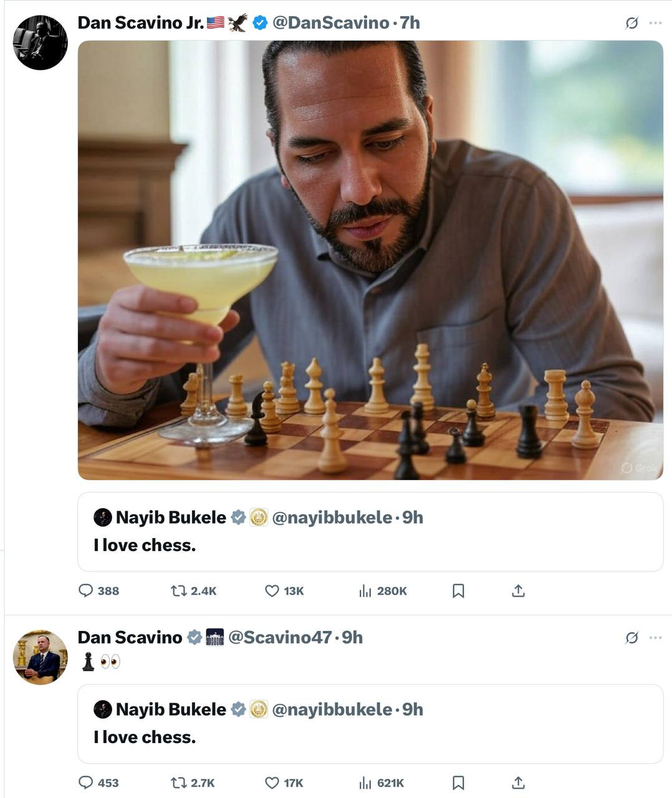Click the @Scavino47 profile avatar
The image size is (672, 798).
[x=40, y=657]
